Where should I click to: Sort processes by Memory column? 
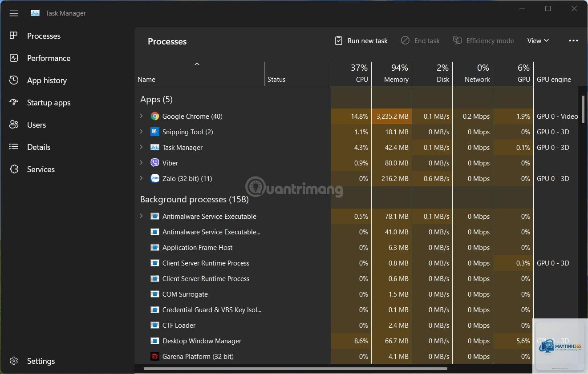click(392, 73)
